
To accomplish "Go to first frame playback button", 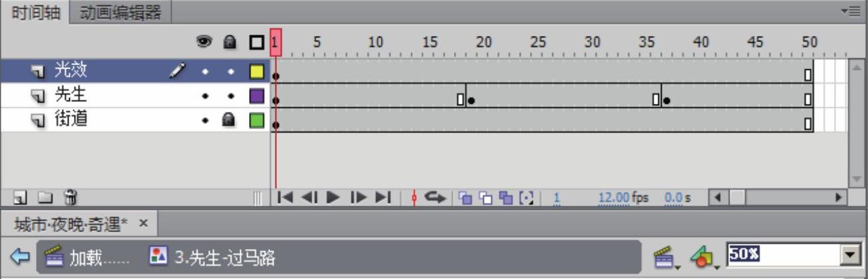I will coord(286,197).
